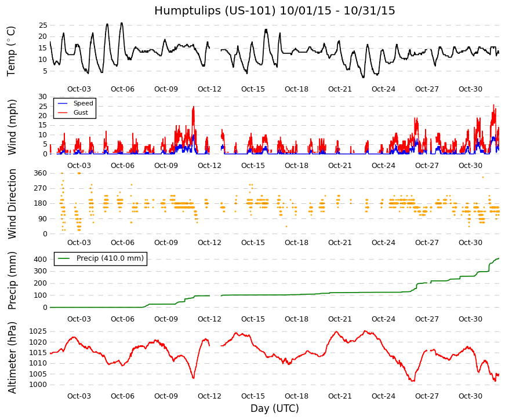Click the 400 tick on precipitation axis
505x420 pixels.
[40, 259]
